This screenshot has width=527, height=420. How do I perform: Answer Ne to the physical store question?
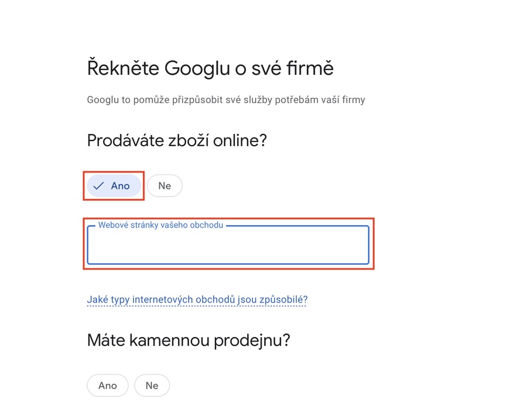pyautogui.click(x=152, y=385)
